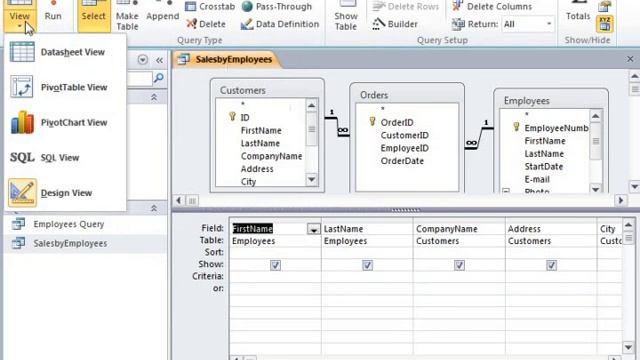Click the City field cell in grid
The height and width of the screenshot is (360, 640).
pyautogui.click(x=610, y=229)
